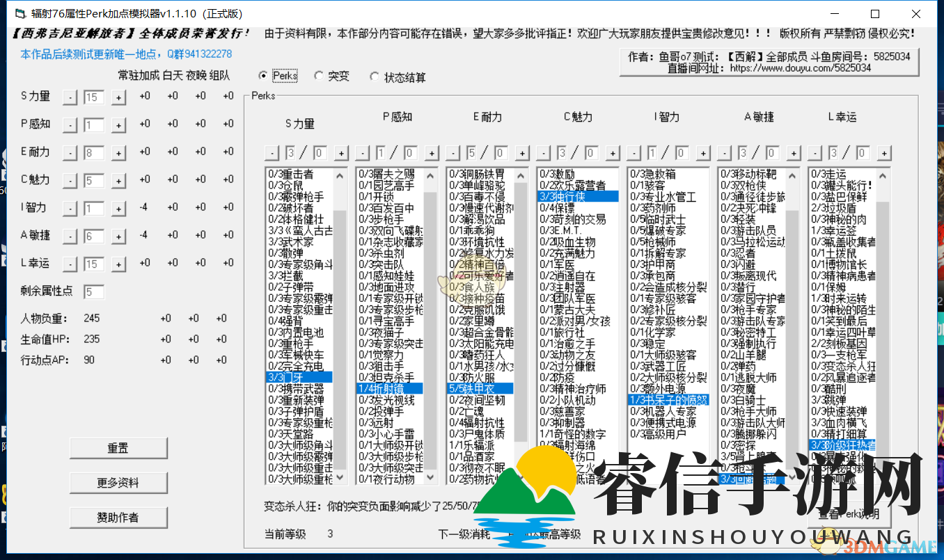This screenshot has height=560, width=944.
Task: Open 更多资料
Action: (118, 483)
